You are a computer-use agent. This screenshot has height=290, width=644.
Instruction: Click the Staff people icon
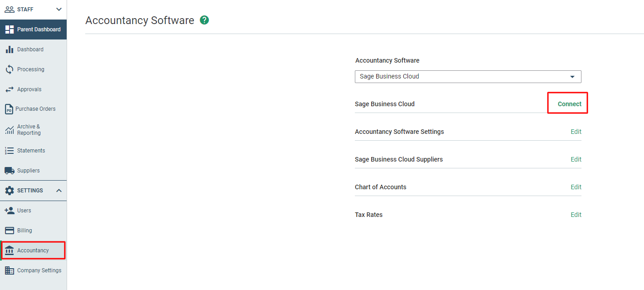pos(9,9)
